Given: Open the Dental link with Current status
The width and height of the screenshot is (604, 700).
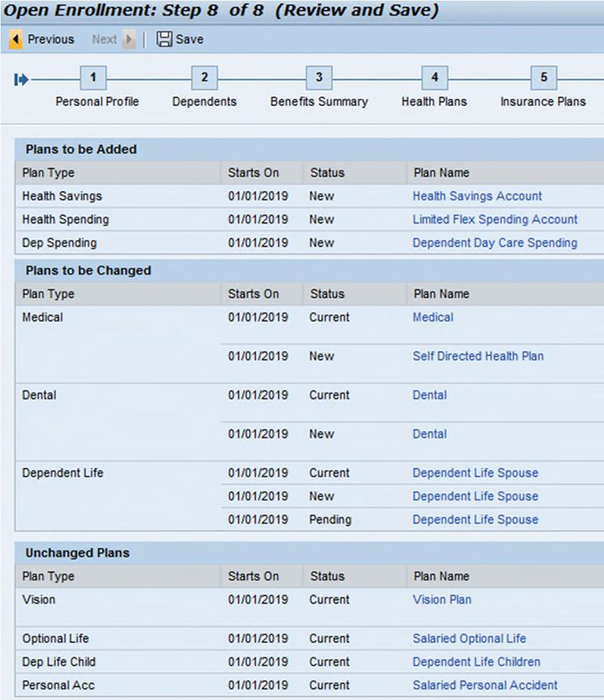Looking at the screenshot, I should 430,395.
